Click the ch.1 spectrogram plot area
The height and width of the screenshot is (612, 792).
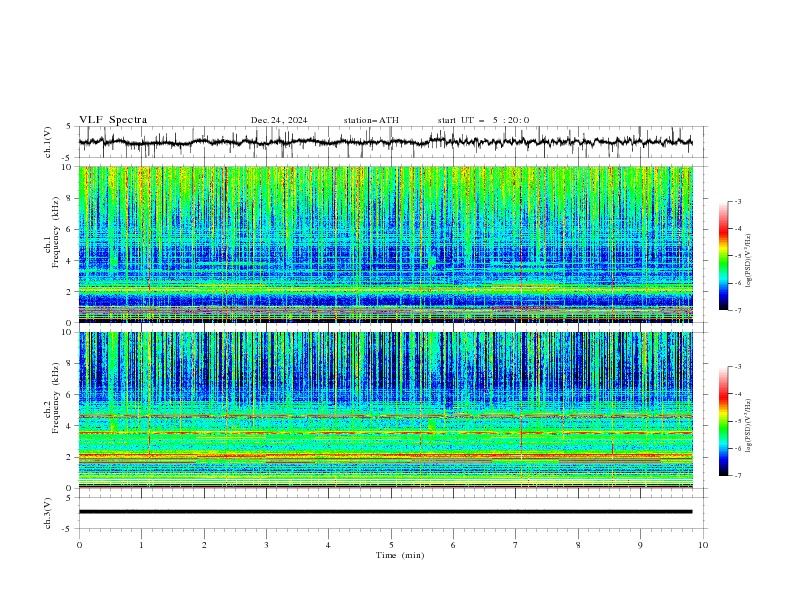[x=386, y=244]
